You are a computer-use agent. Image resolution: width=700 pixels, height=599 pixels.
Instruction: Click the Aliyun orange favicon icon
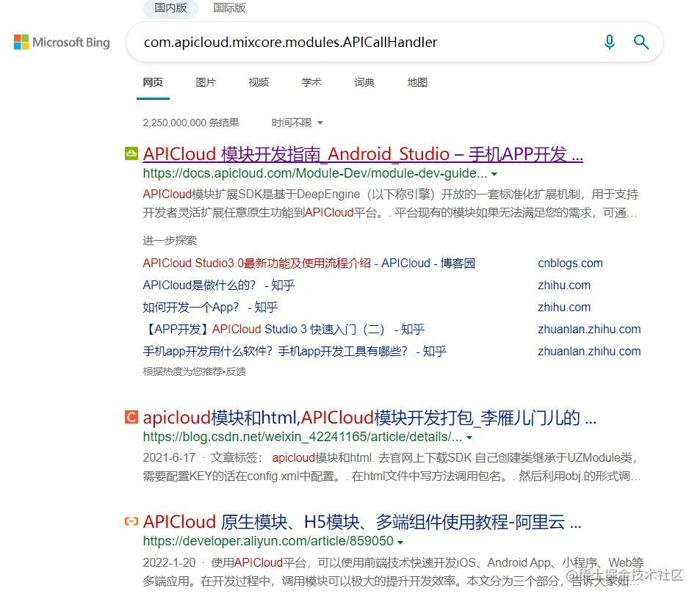click(131, 521)
